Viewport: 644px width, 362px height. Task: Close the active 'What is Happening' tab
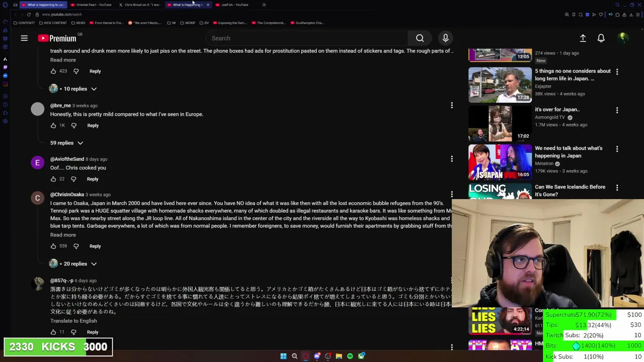(x=208, y=5)
